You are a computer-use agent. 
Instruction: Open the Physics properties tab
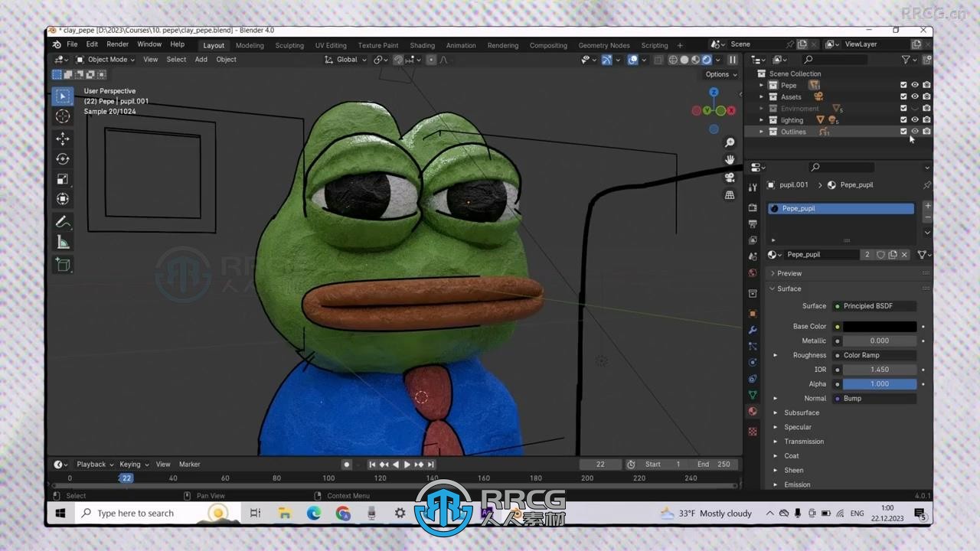click(753, 362)
